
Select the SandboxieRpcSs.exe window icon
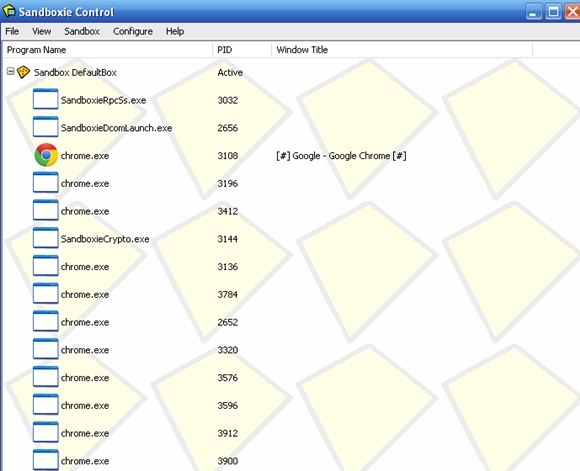point(45,99)
